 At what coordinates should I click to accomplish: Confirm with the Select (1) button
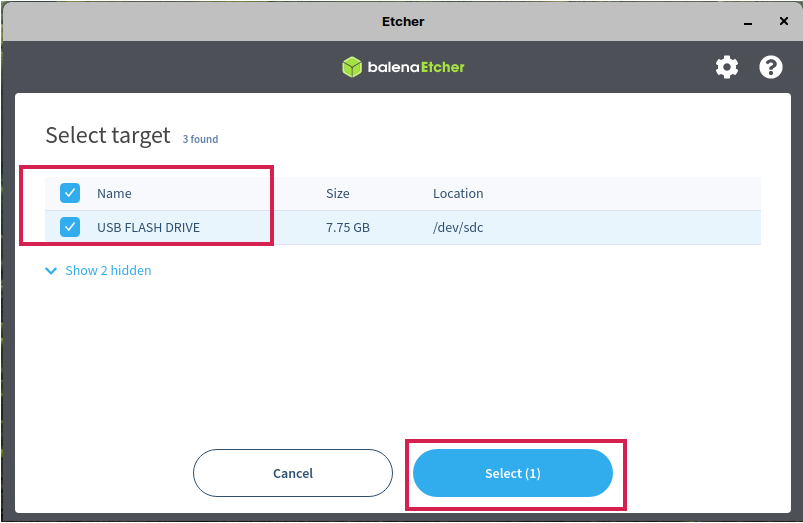click(513, 473)
